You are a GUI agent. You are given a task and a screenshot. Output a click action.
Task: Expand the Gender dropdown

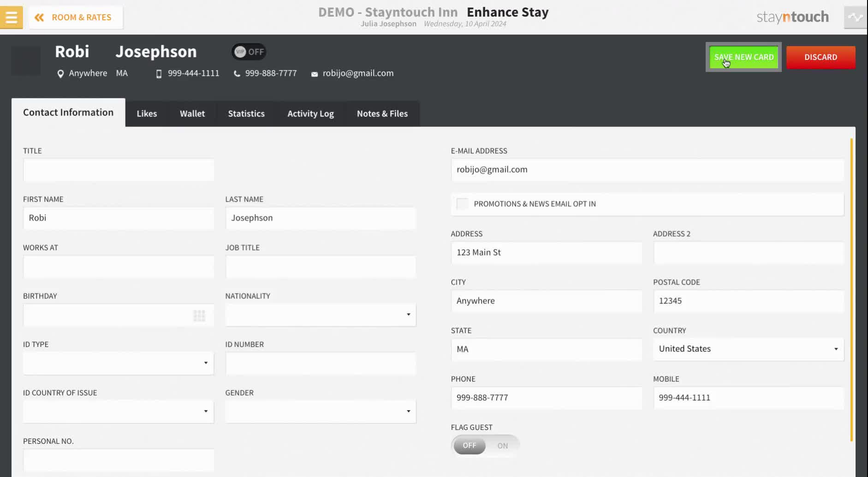click(x=321, y=411)
